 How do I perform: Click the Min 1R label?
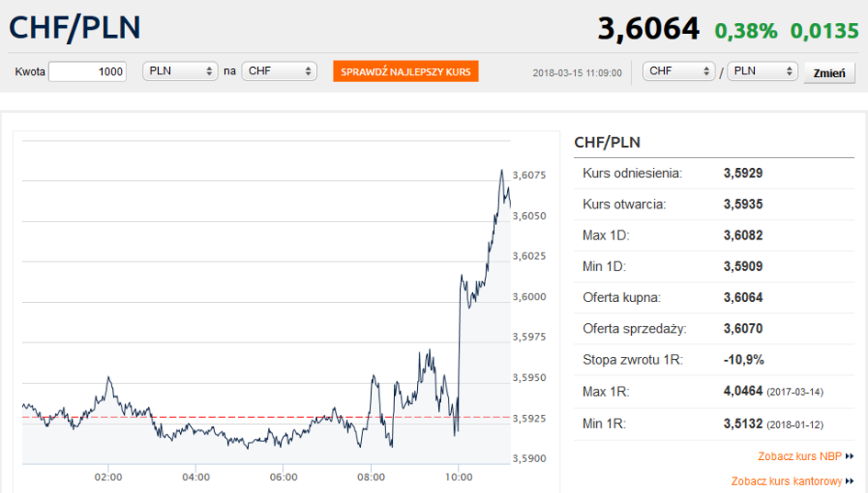coord(604,424)
